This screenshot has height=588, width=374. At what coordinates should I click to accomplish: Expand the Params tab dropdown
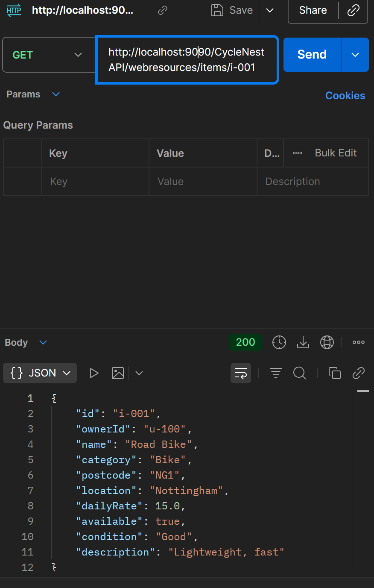56,94
